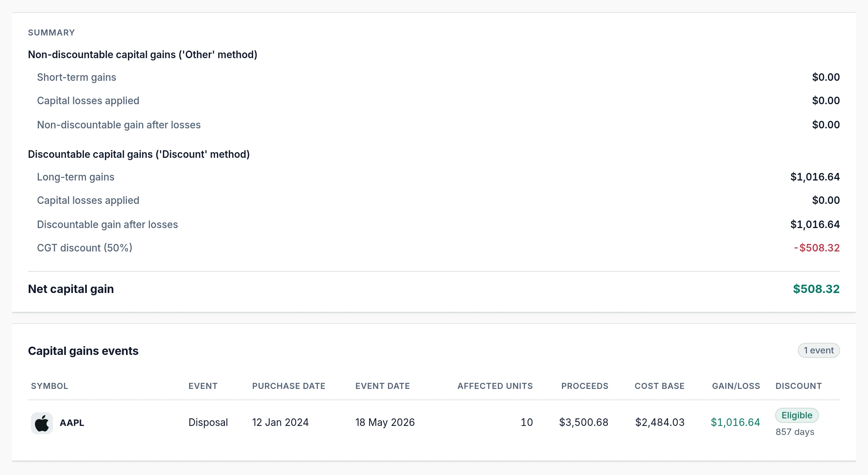This screenshot has height=475, width=868.
Task: Click the Non-discountable capital gains heading
Action: coord(143,55)
